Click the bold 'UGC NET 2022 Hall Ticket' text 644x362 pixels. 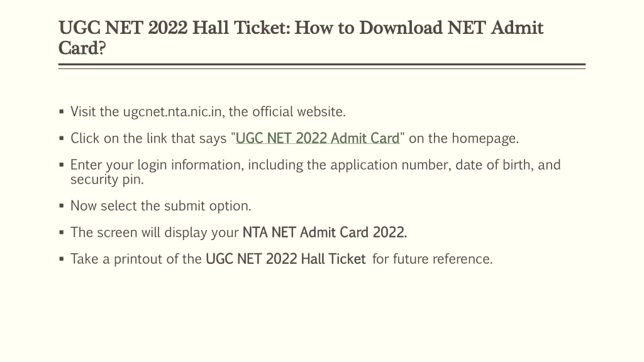click(286, 259)
